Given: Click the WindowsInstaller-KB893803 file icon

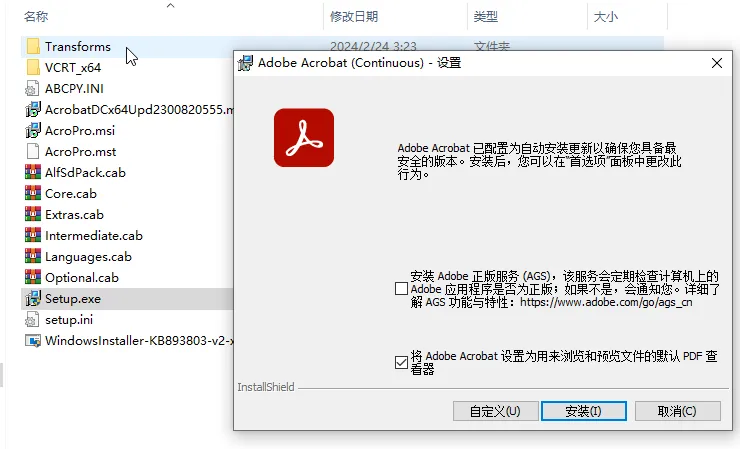Looking at the screenshot, I should coord(33,340).
